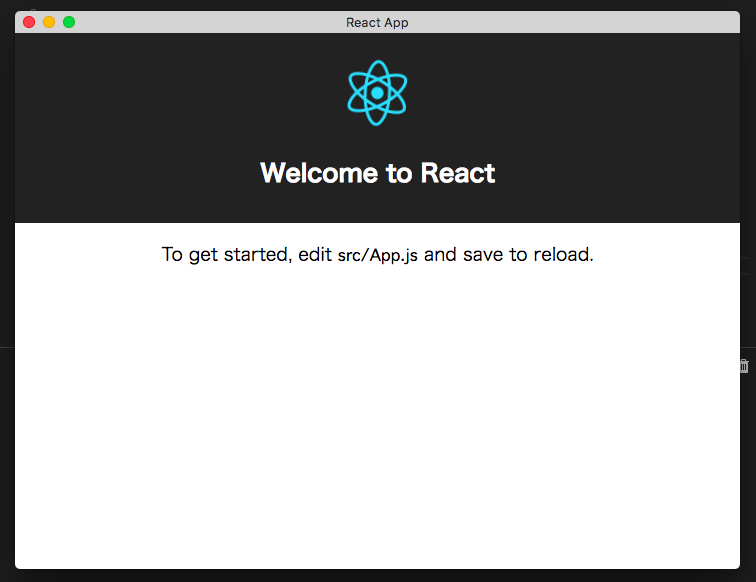This screenshot has height=582, width=756.
Task: Minimize the React App window
Action: click(x=49, y=22)
